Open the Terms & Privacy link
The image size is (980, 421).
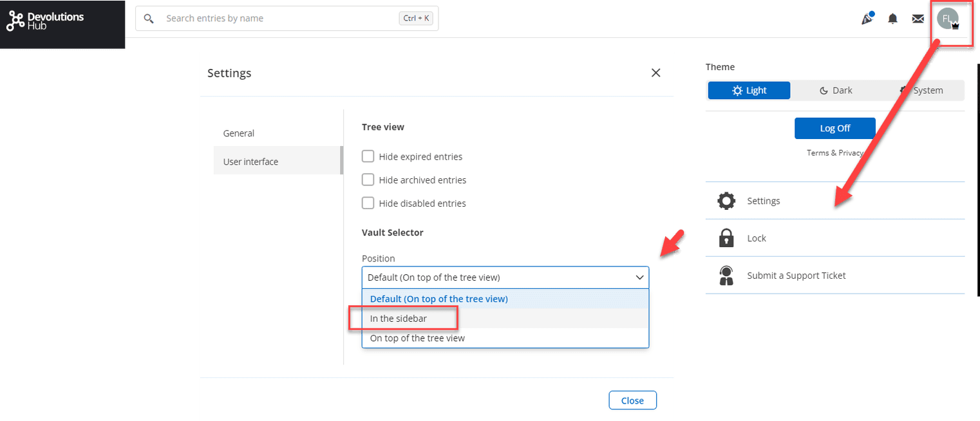pyautogui.click(x=834, y=153)
